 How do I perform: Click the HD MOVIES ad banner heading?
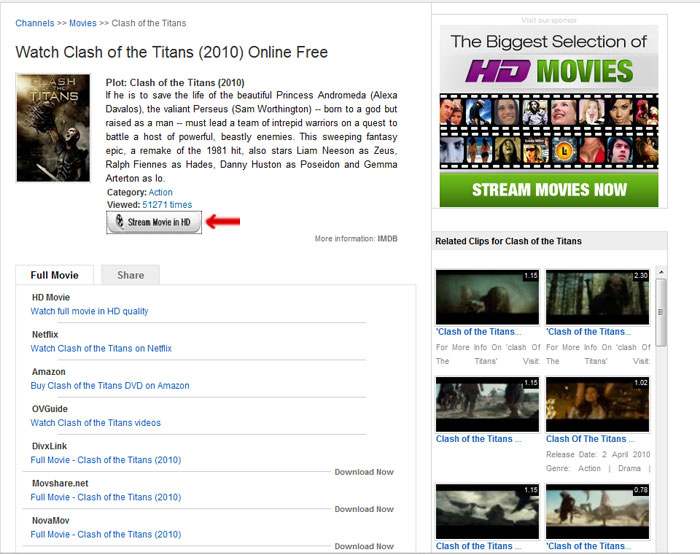pos(549,71)
